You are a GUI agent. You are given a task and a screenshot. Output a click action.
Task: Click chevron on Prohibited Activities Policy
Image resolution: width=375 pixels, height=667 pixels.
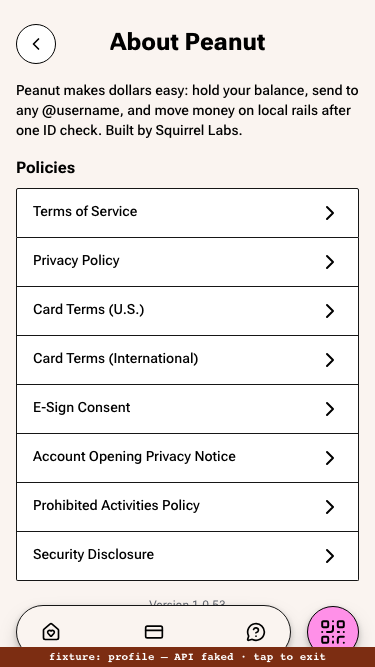click(330, 507)
